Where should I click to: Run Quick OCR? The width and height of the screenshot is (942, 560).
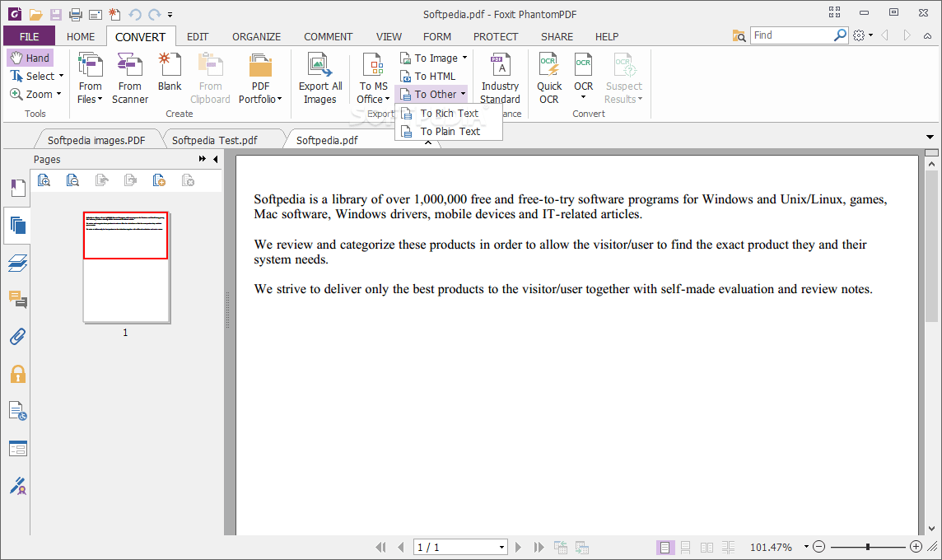[x=549, y=78]
